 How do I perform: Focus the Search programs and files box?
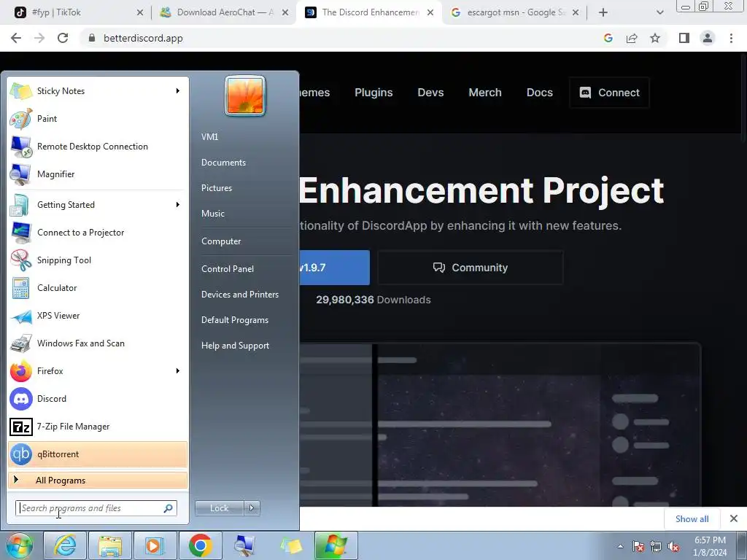(x=96, y=508)
